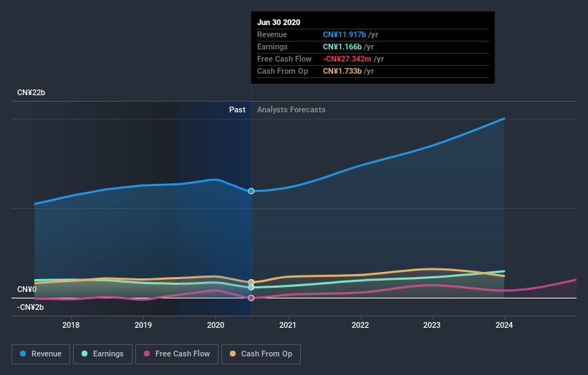Click the 2018 x-axis label
The image size is (588, 375).
71,325
